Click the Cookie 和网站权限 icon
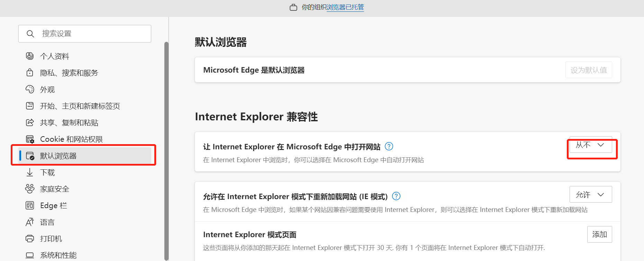This screenshot has height=261, width=644. pos(30,139)
